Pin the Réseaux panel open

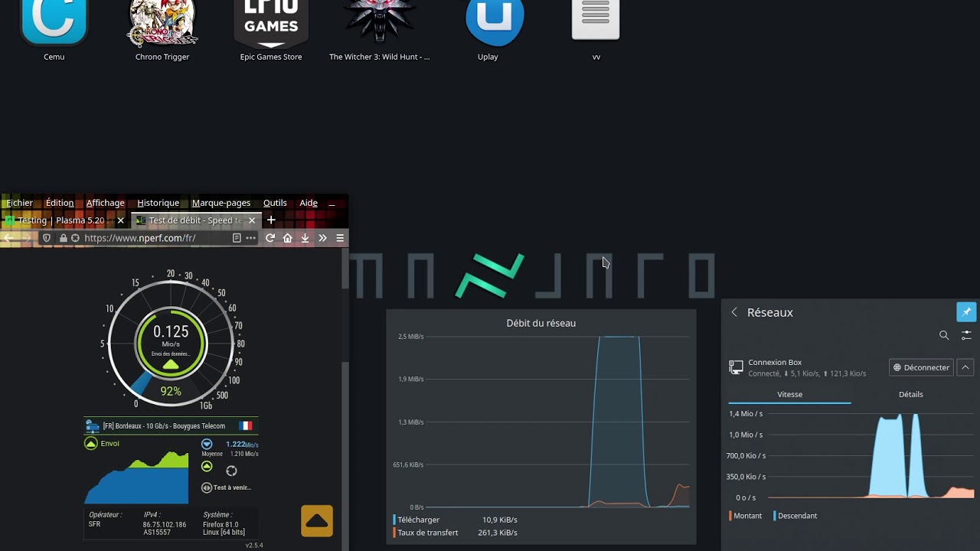[966, 311]
